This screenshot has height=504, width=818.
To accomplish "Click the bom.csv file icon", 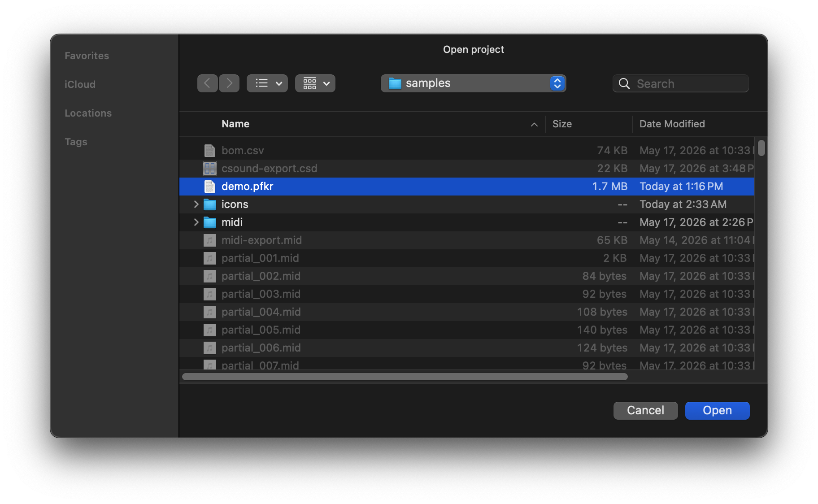I will (x=210, y=151).
